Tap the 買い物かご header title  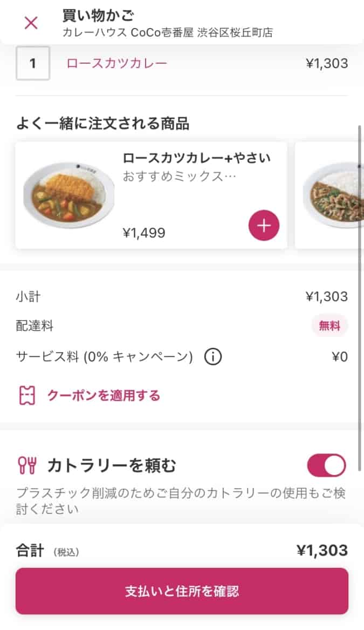[98, 15]
